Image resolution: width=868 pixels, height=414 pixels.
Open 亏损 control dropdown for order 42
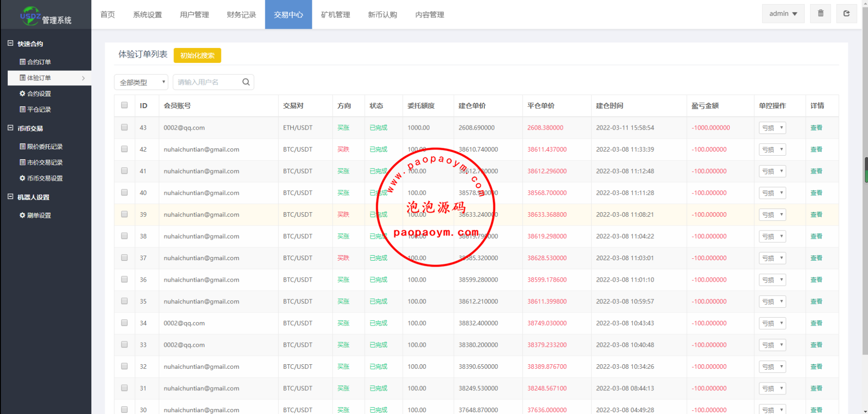772,150
